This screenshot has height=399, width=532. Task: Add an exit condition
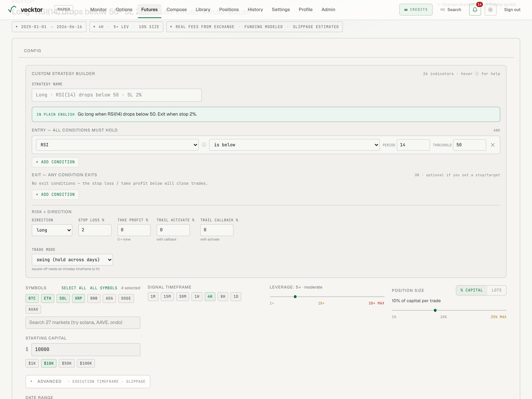55,195
